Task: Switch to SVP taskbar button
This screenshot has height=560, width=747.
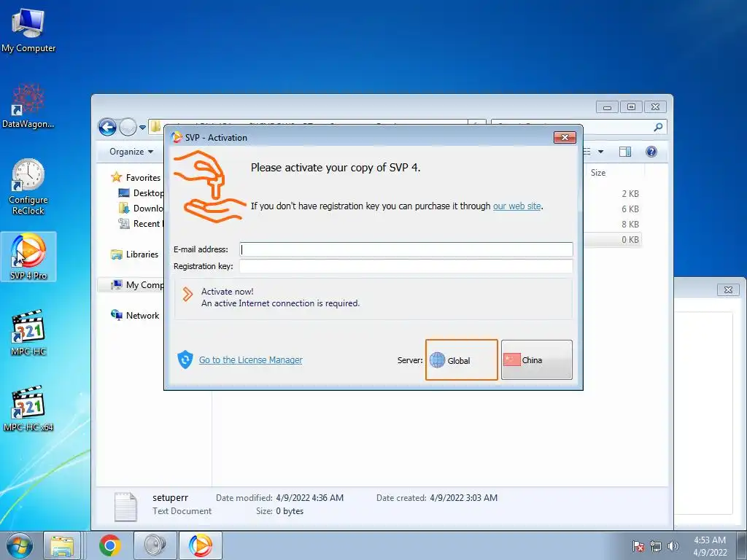Action: (200, 545)
